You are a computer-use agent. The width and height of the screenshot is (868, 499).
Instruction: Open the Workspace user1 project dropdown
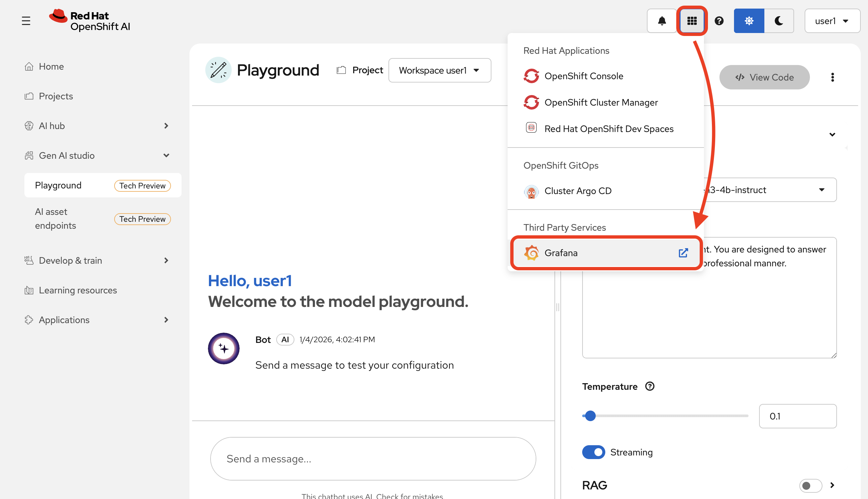(440, 70)
